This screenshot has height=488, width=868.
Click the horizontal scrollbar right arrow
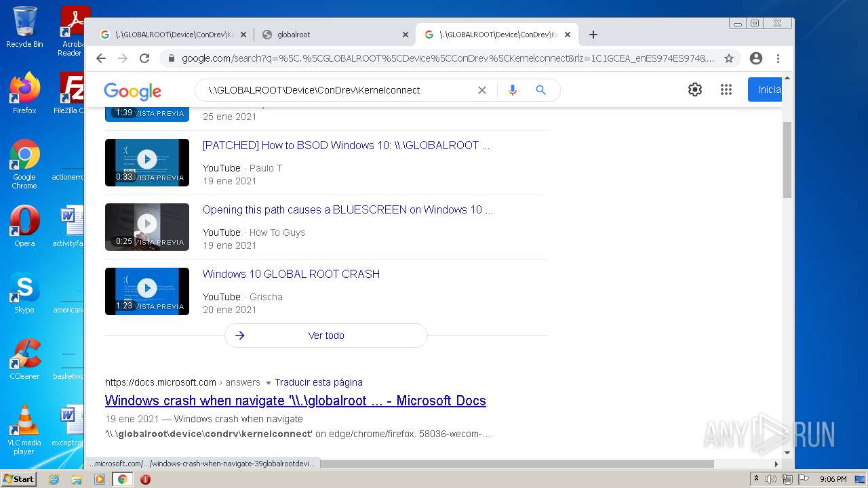[x=776, y=464]
